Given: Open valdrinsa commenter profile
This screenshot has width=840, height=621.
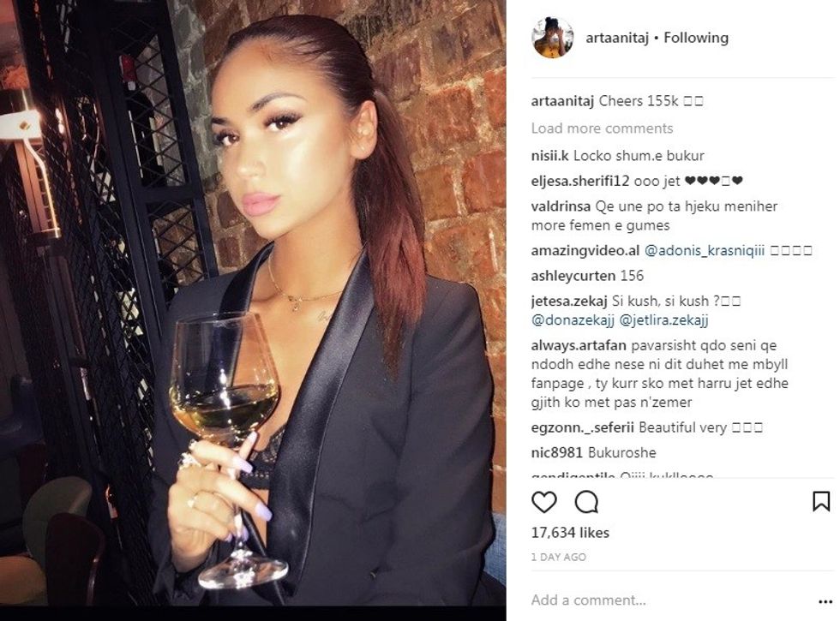Looking at the screenshot, I should [561, 206].
